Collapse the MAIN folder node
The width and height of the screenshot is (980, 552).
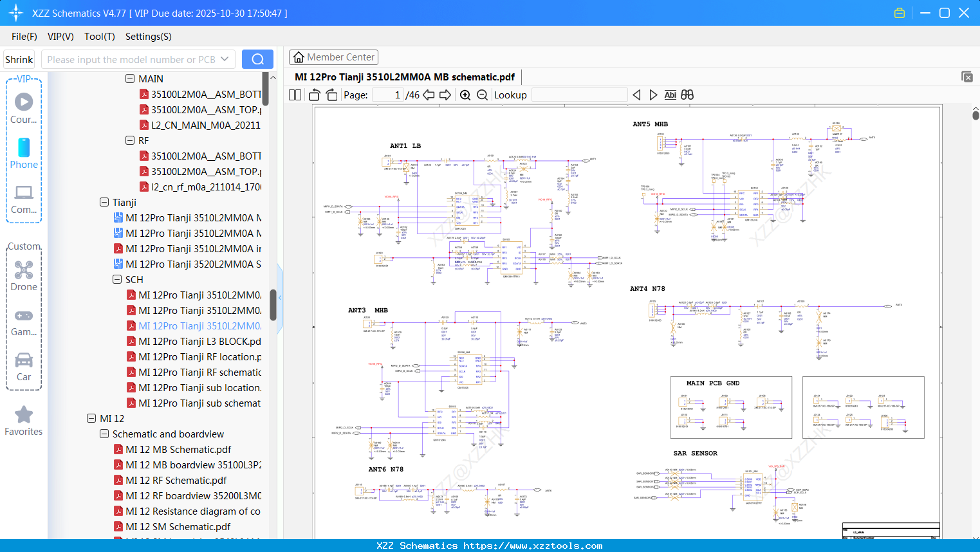pyautogui.click(x=130, y=78)
